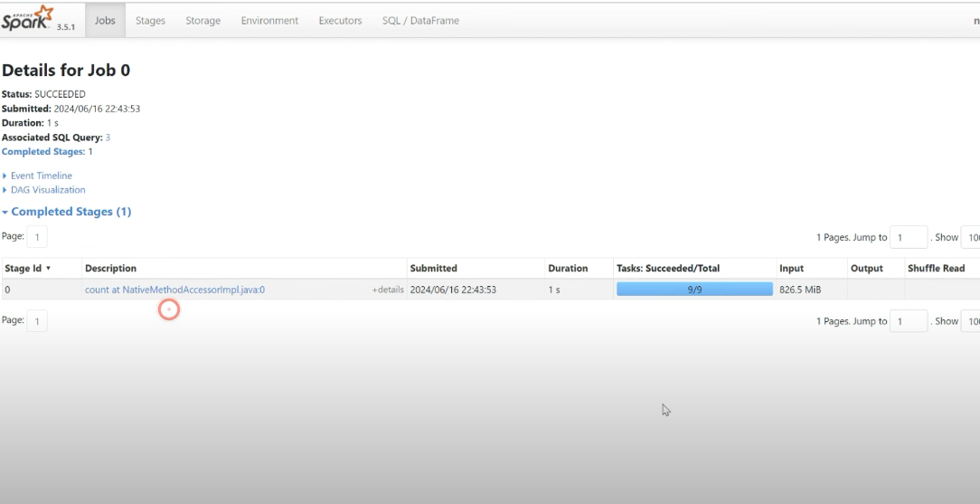Sort stages by Duration column header

coord(568,269)
